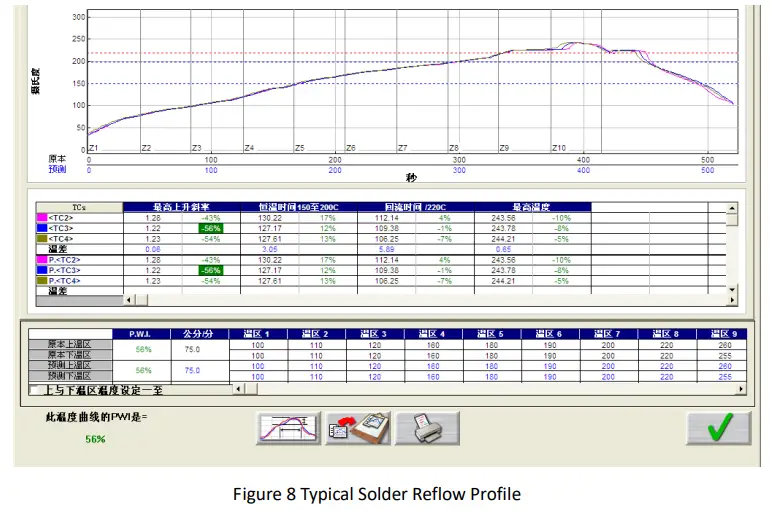772x511 pixels.
Task: Click the 温区 9 column header
Action: [x=722, y=334]
